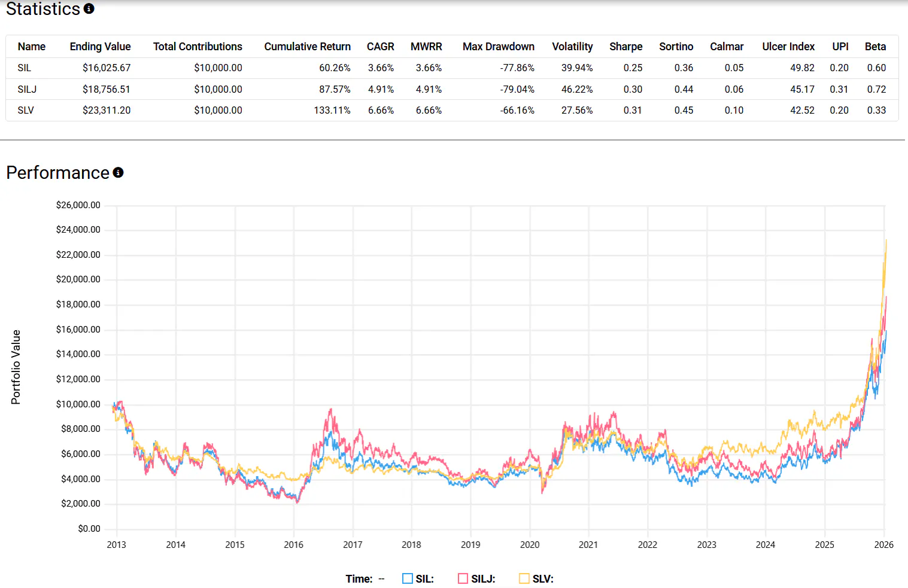908x588 pixels.
Task: Toggle the pink SILJ legend swatch
Action: (463, 578)
